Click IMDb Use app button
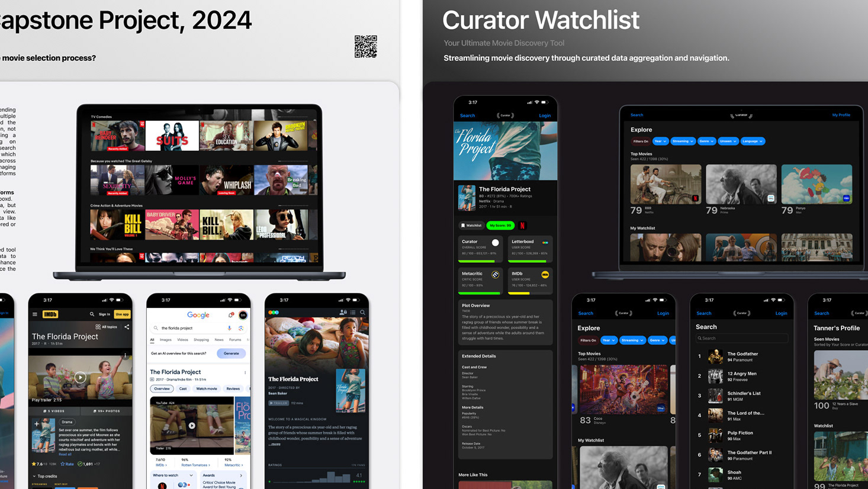868x489 pixels. coord(122,314)
